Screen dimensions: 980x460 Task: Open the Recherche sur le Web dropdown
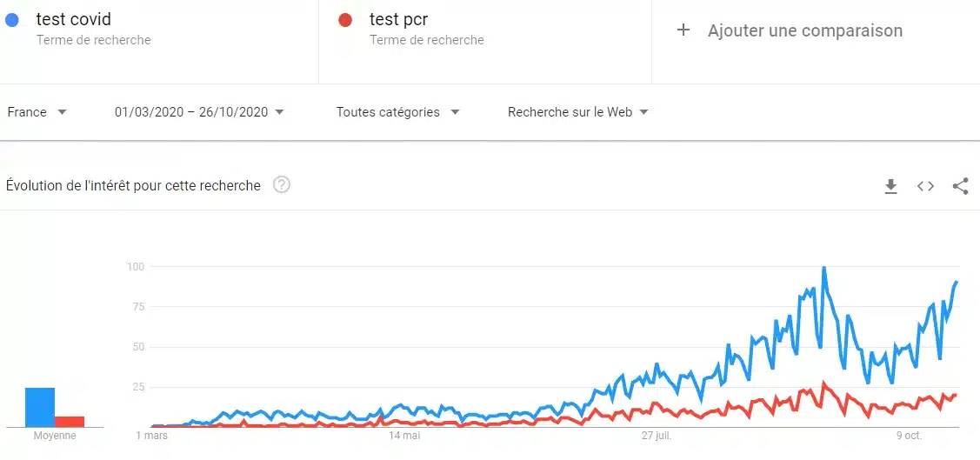coord(577,112)
